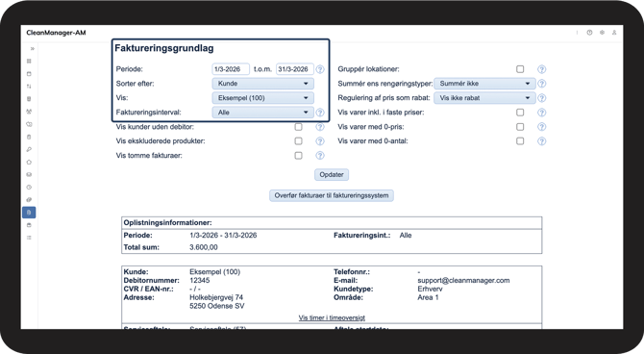The height and width of the screenshot is (354, 644).
Task: Show help for Summér ens rengøringstyper
Action: point(542,84)
